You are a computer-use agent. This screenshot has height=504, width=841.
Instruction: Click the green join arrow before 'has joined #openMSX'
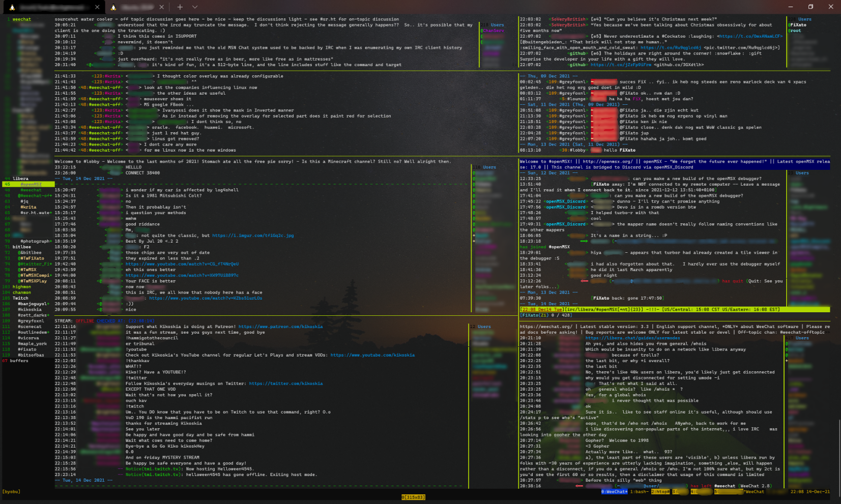pyautogui.click(x=584, y=241)
